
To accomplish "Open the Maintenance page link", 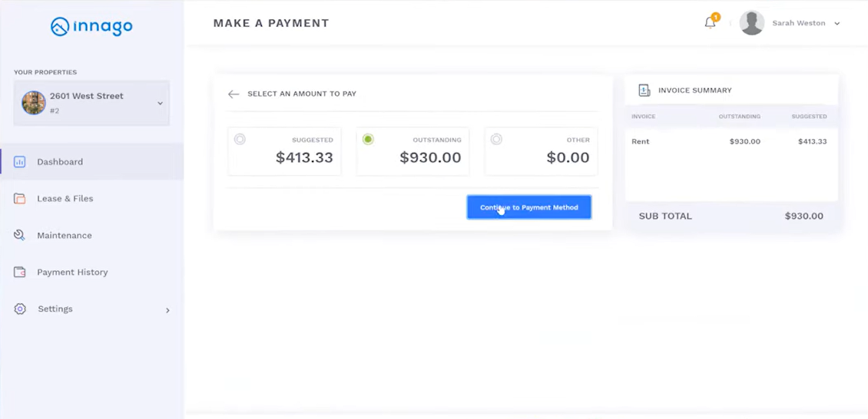I will pos(65,236).
